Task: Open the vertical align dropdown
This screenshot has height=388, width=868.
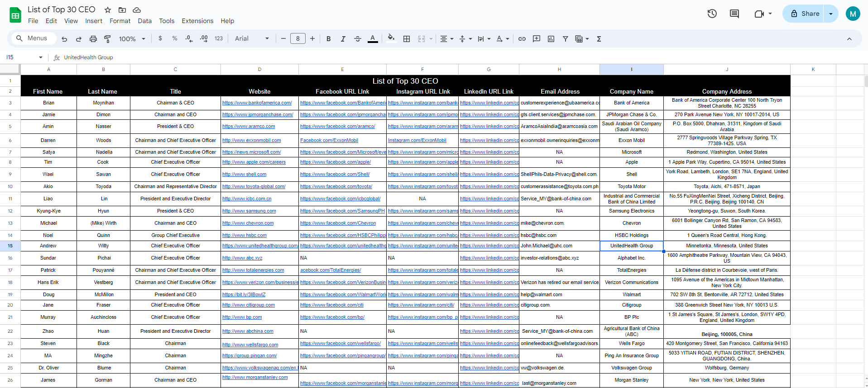Action: pos(465,39)
